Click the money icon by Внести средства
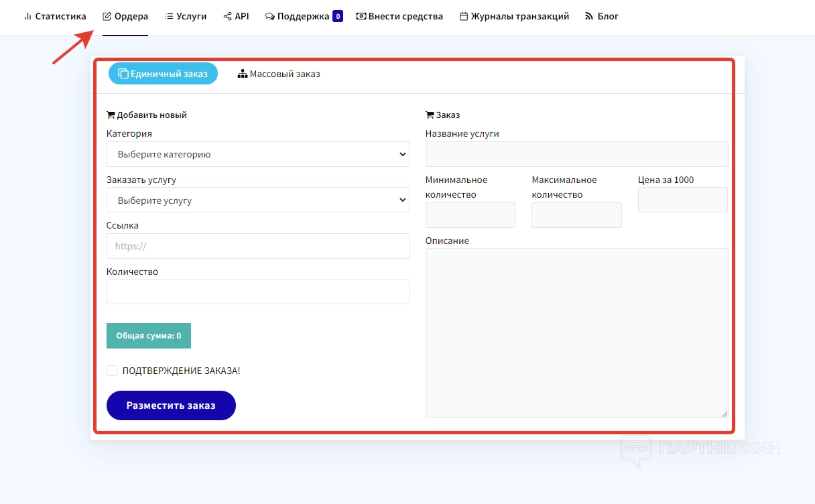The image size is (815, 504). point(361,16)
